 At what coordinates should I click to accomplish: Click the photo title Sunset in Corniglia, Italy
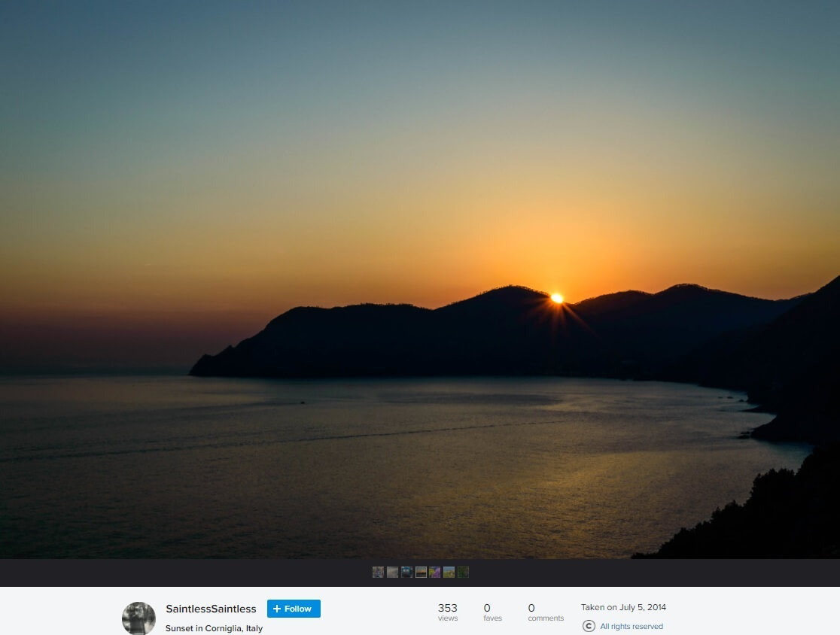tap(214, 628)
